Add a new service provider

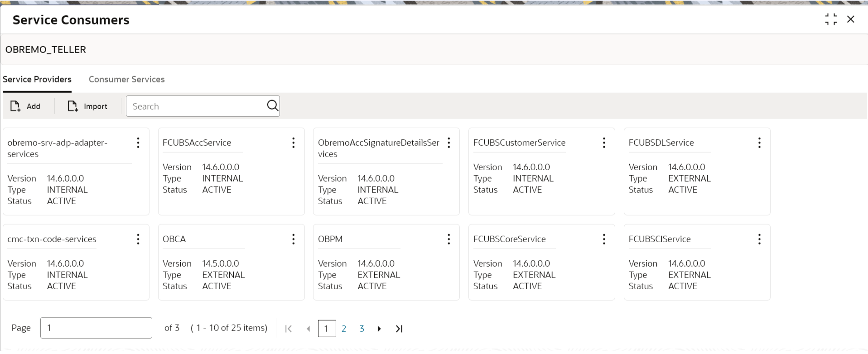26,106
